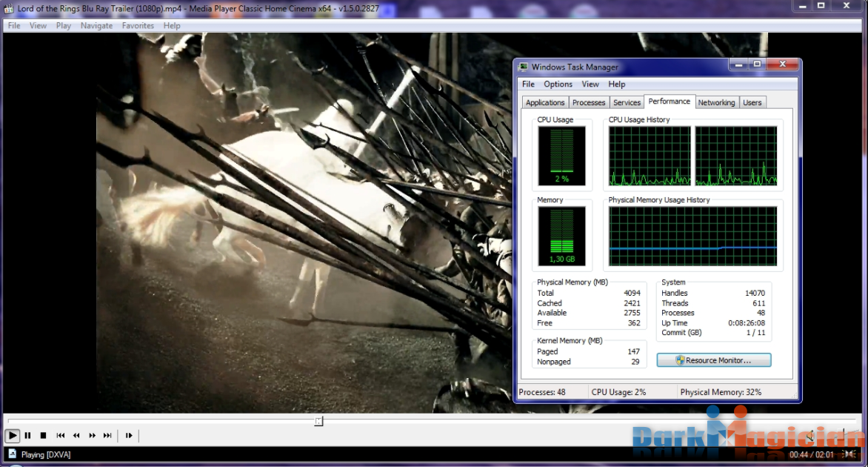Click the Commit (GB) value 1 / 11
Image resolution: width=868 pixels, height=467 pixels.
tap(755, 332)
